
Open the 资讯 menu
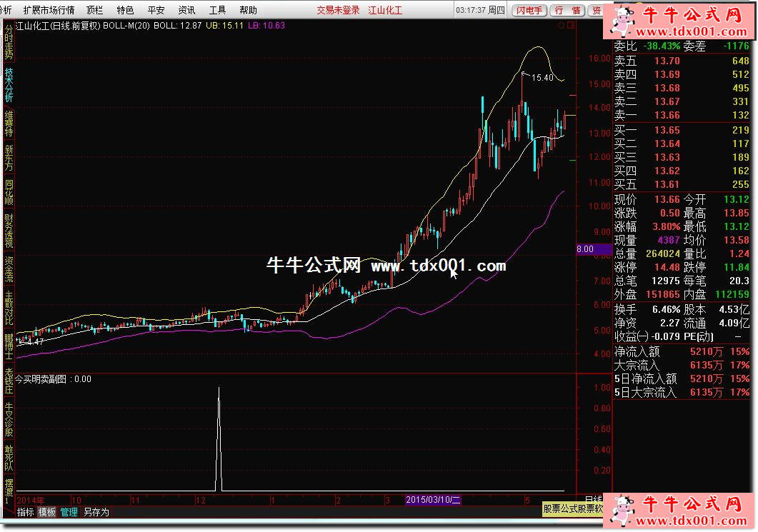186,10
